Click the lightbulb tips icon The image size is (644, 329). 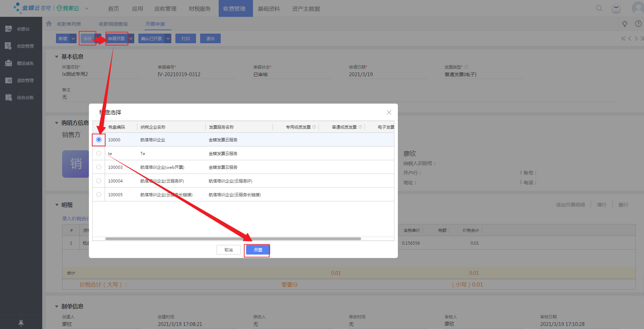(625, 24)
